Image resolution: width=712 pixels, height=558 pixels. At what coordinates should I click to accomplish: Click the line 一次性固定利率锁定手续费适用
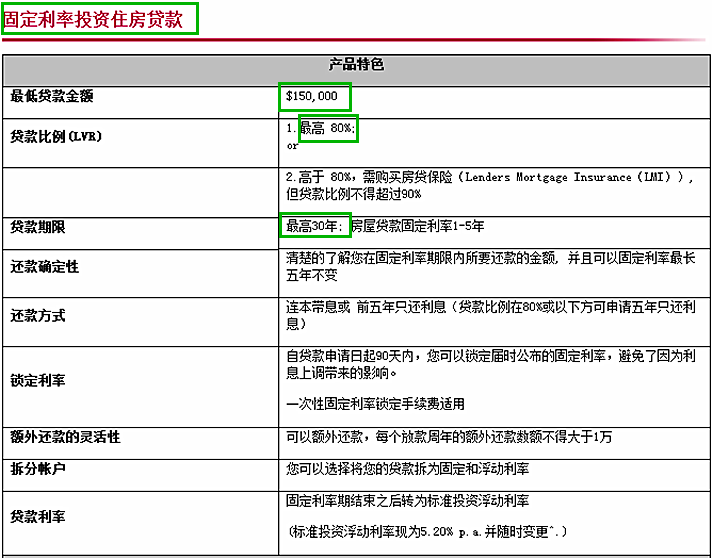pyautogui.click(x=375, y=404)
